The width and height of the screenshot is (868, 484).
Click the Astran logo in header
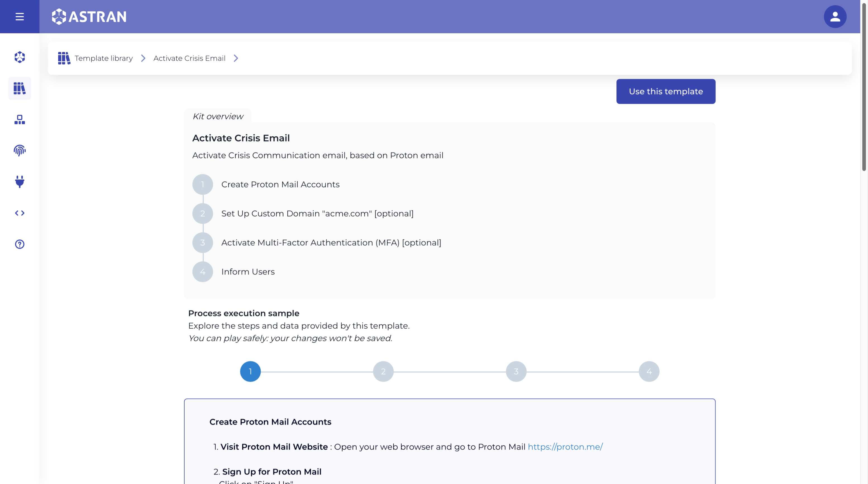pos(89,16)
